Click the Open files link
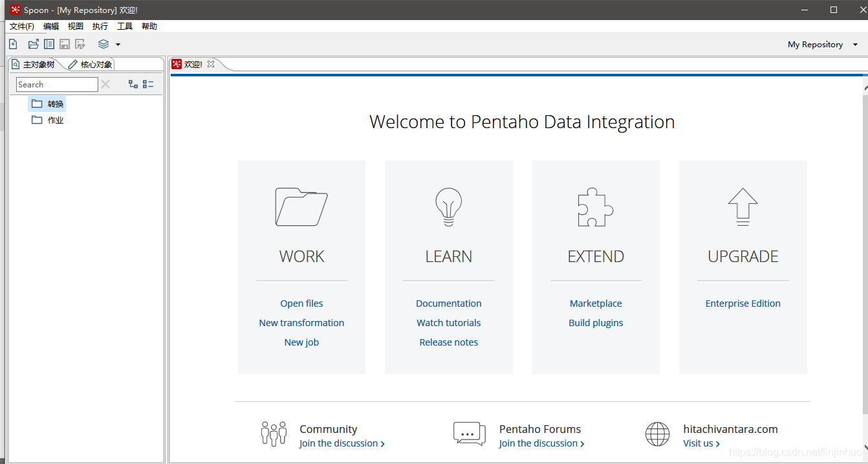This screenshot has width=868, height=464. (x=301, y=304)
